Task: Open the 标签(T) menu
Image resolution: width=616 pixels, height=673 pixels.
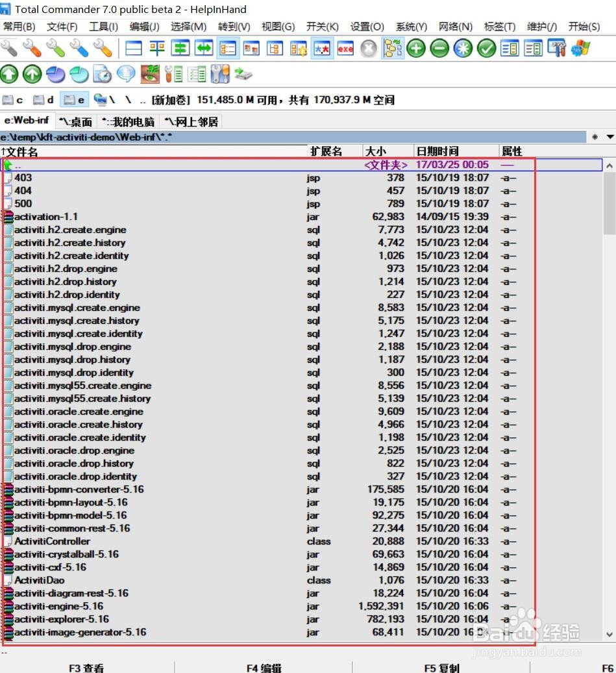Action: tap(500, 27)
